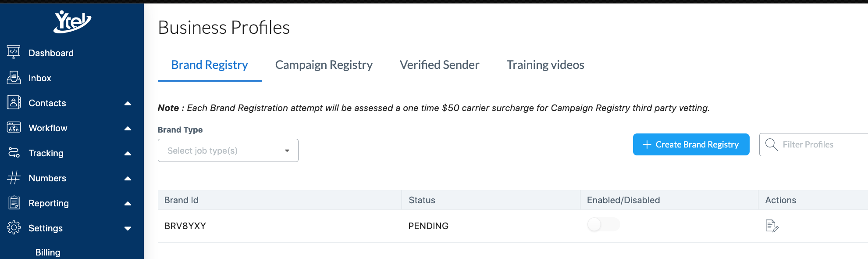
Task: Open the Billing settings link
Action: [48, 252]
